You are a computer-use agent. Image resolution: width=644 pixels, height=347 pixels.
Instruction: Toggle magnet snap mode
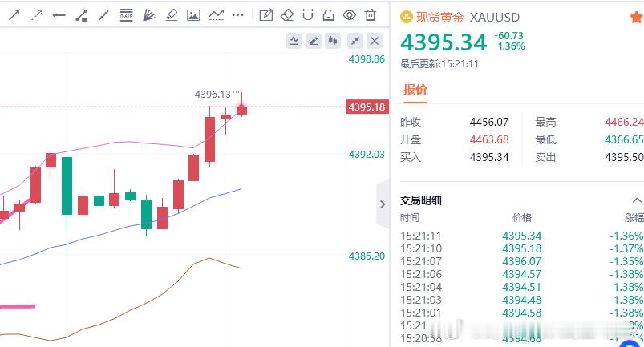(308, 15)
